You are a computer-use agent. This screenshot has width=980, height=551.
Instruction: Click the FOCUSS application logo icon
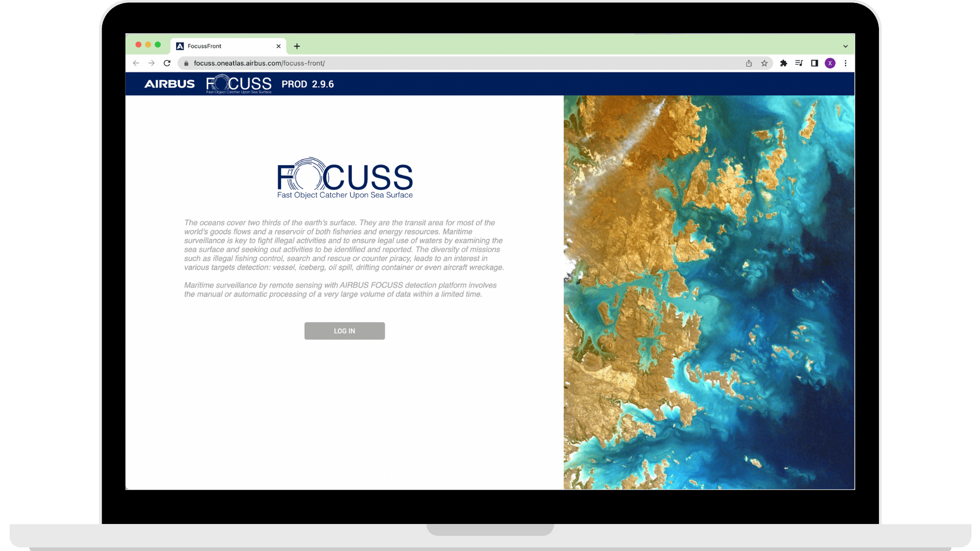point(239,84)
